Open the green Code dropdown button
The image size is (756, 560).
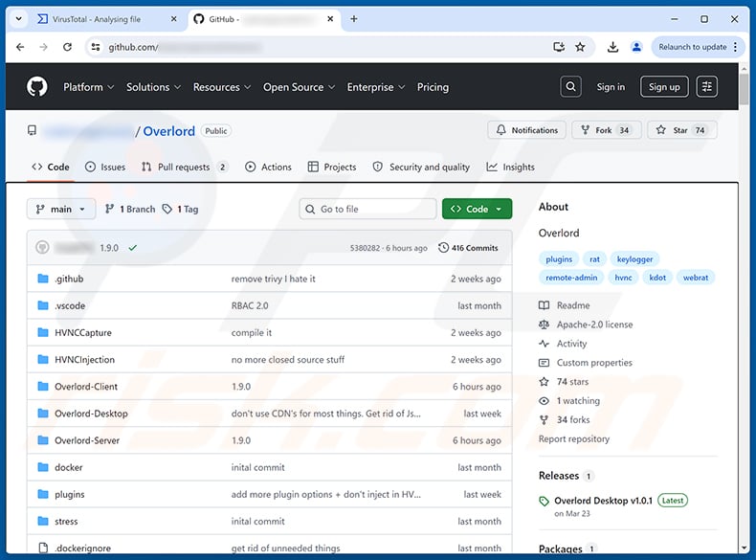[x=477, y=209]
